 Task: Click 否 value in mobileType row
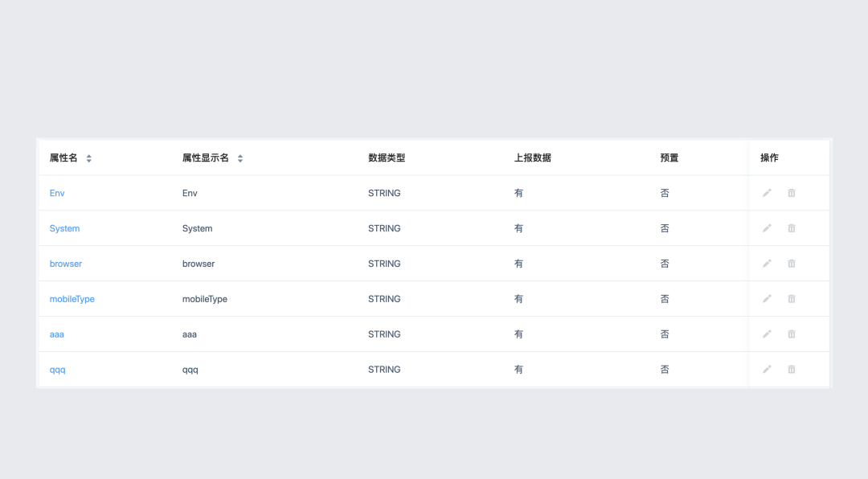point(665,299)
